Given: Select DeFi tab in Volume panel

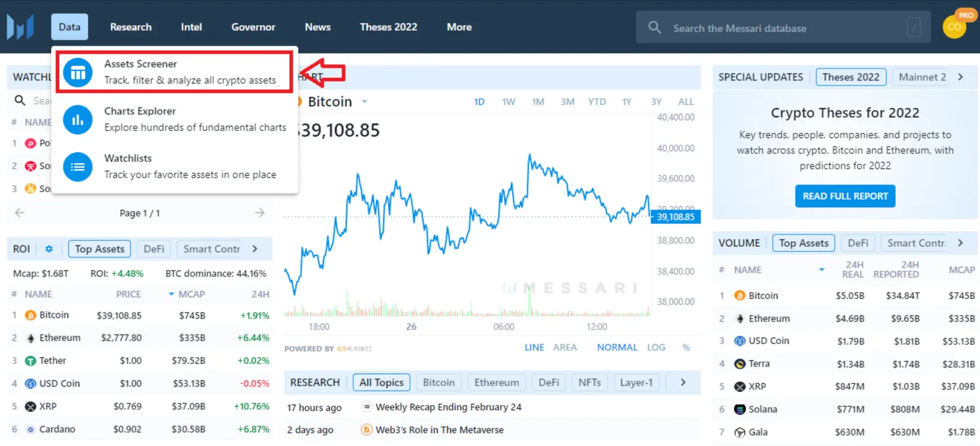Looking at the screenshot, I should [x=858, y=243].
